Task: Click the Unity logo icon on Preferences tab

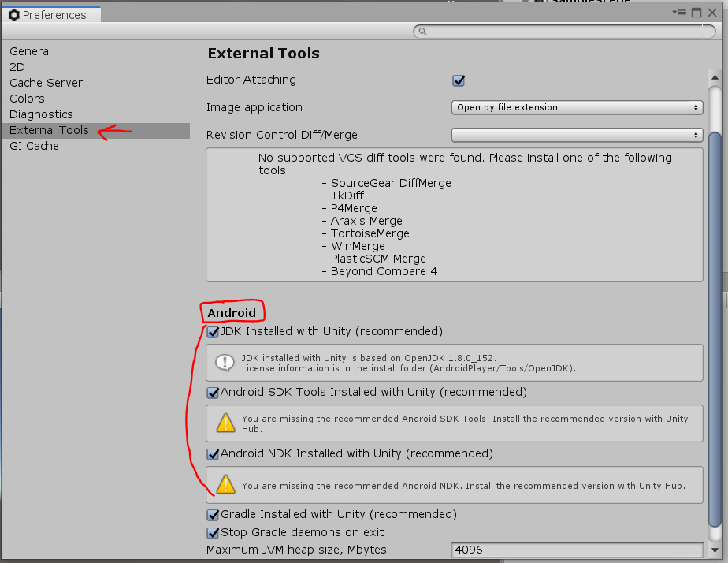Action: (x=14, y=15)
